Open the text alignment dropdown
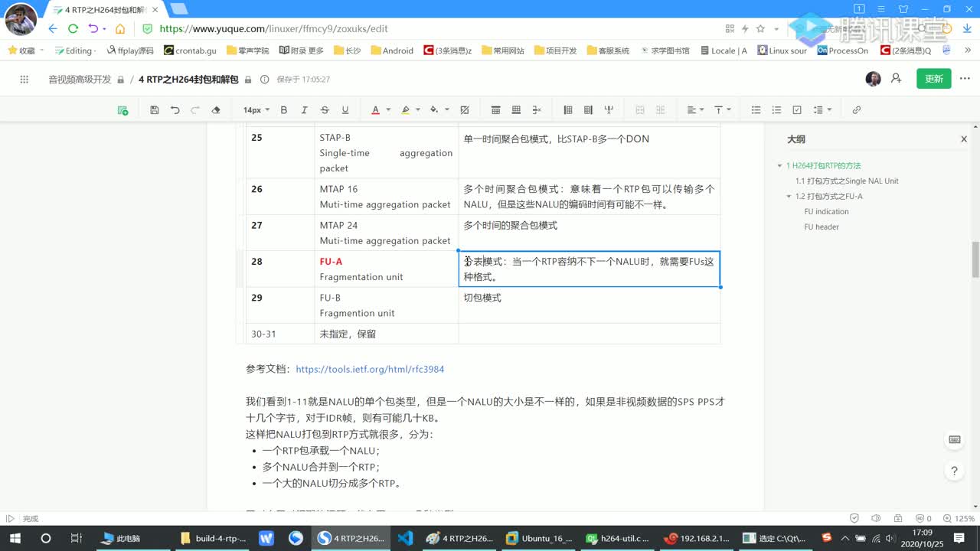 pyautogui.click(x=695, y=110)
